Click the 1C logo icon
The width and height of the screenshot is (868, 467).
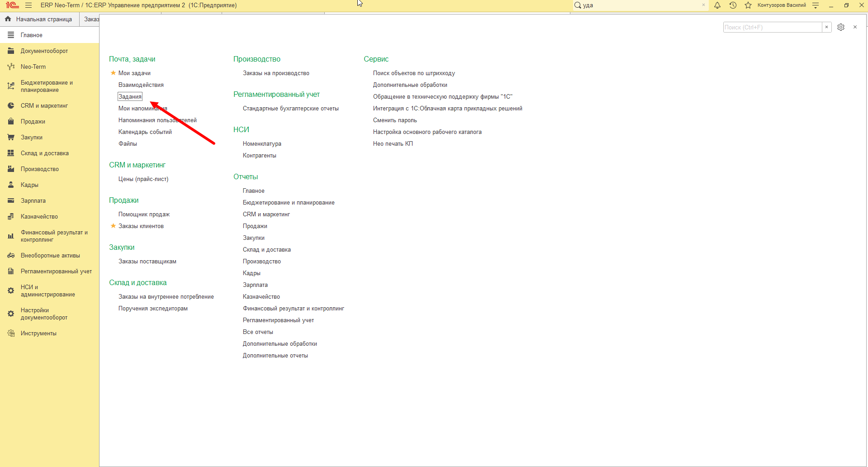(x=12, y=5)
